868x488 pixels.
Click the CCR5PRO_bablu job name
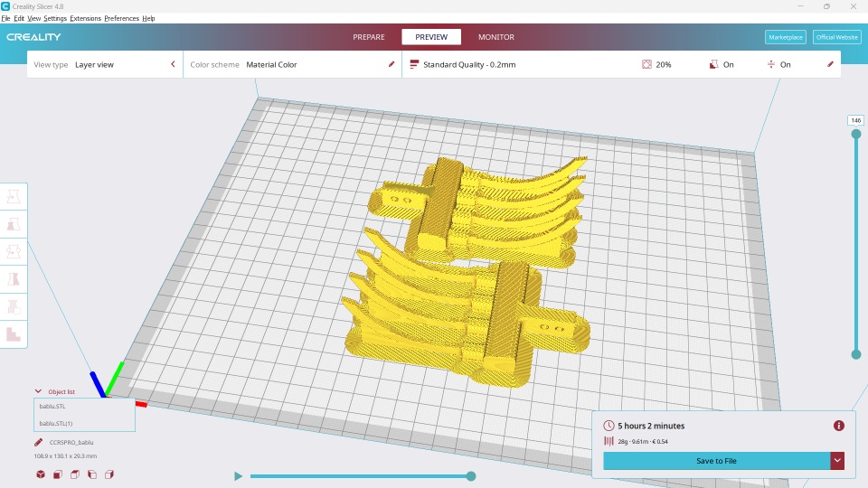coord(71,442)
